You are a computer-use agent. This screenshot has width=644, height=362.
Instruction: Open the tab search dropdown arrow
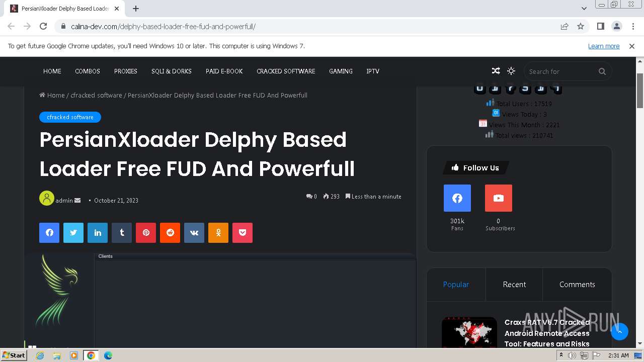(x=584, y=9)
